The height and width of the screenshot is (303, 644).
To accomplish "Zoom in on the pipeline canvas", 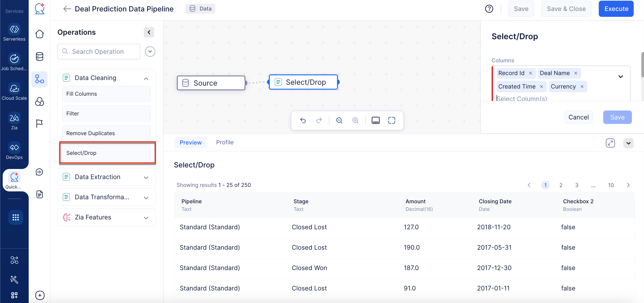I will 355,121.
